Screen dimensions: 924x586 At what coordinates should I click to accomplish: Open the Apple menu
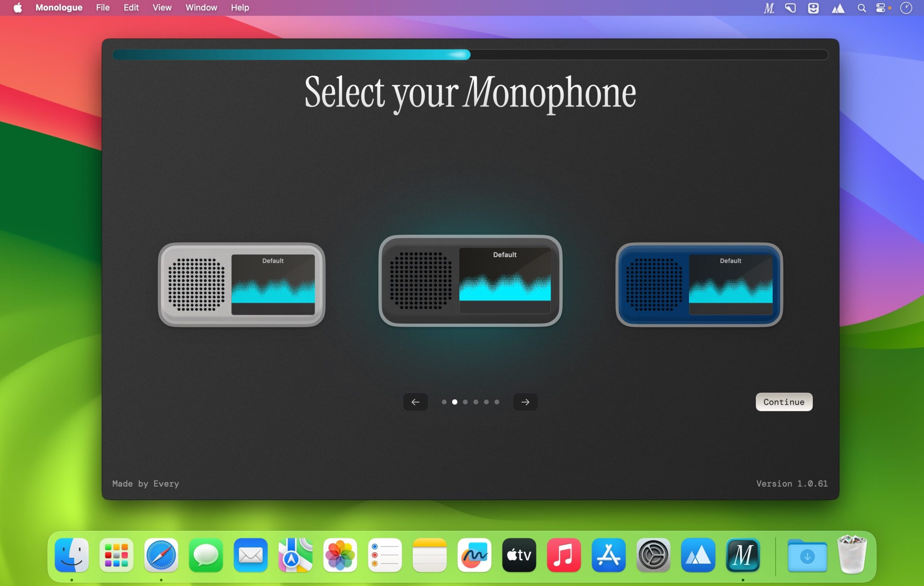(17, 8)
